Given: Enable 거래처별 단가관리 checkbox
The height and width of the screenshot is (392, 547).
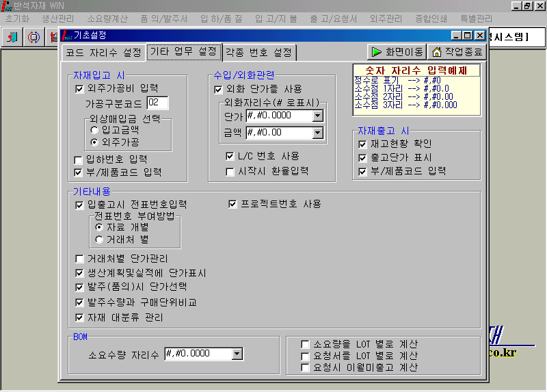Looking at the screenshot, I should pos(79,259).
